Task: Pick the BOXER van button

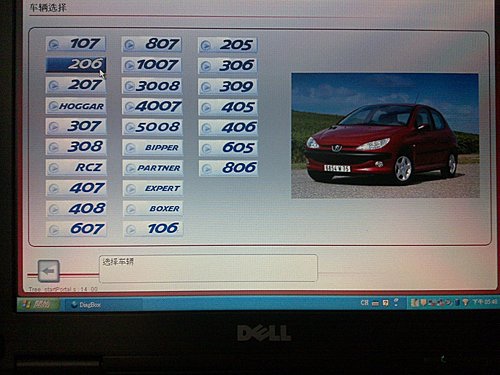Action: (x=153, y=209)
